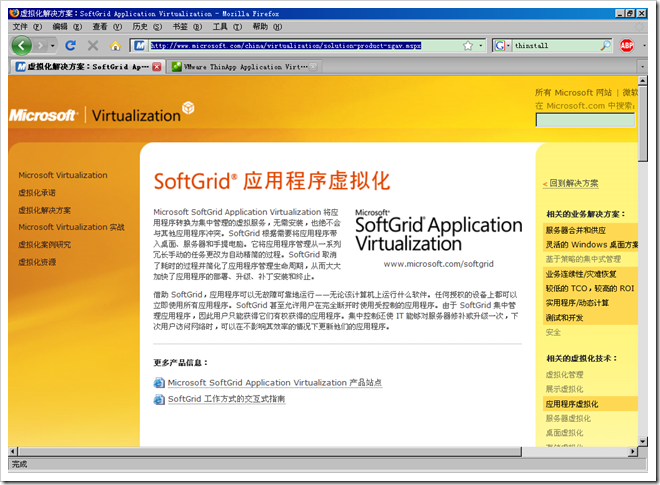This screenshot has width=660, height=485.
Task: Click the Microsoft.com search input field
Action: [x=585, y=120]
